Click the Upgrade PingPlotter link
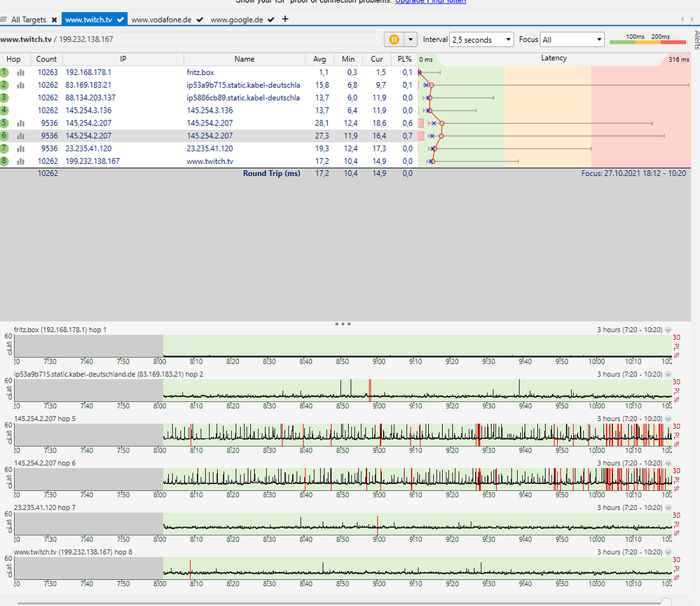The width and height of the screenshot is (700, 606). tap(430, 1)
